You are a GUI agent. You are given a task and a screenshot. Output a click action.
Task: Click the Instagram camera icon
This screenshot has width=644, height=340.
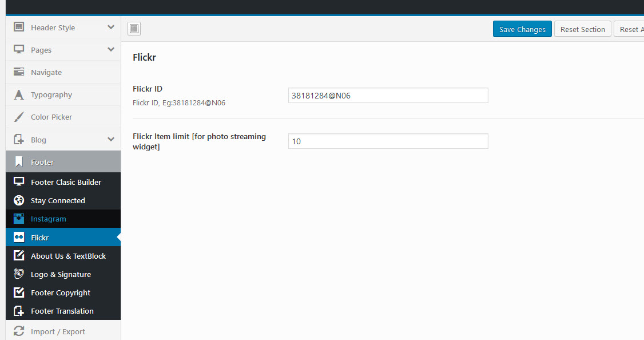[19, 219]
